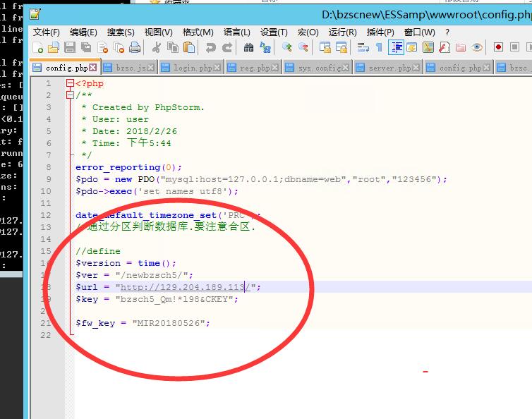Click the Notepad++ icon in the title bar
The width and height of the screenshot is (532, 419).
pyautogui.click(x=35, y=14)
